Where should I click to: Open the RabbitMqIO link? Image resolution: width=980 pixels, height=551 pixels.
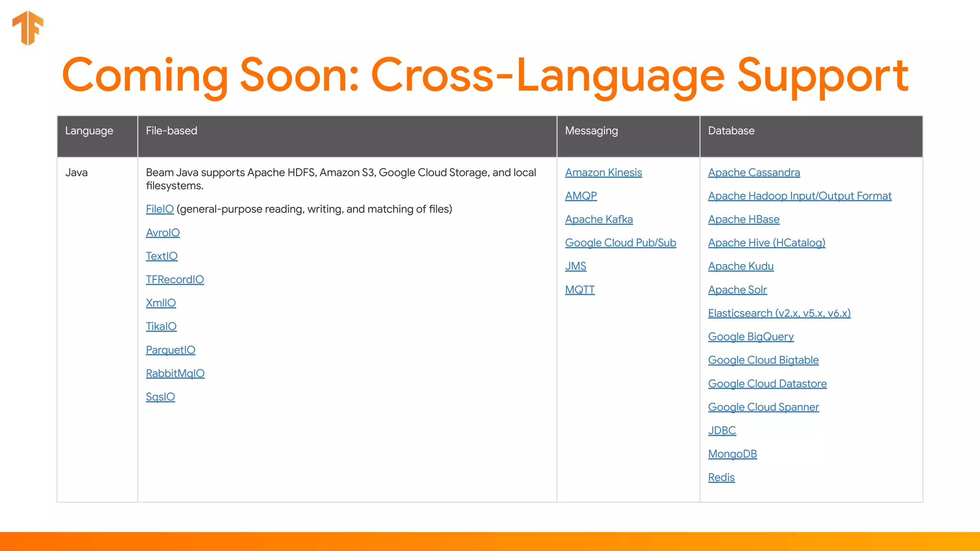[x=175, y=374]
